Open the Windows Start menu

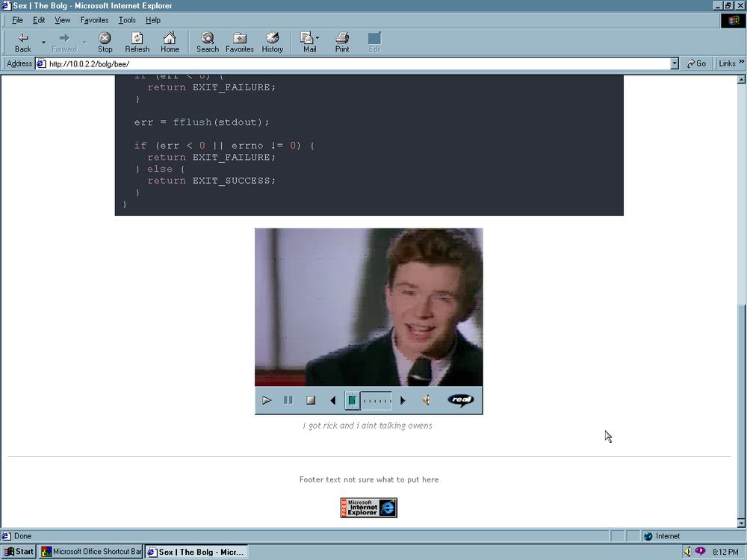pyautogui.click(x=19, y=552)
